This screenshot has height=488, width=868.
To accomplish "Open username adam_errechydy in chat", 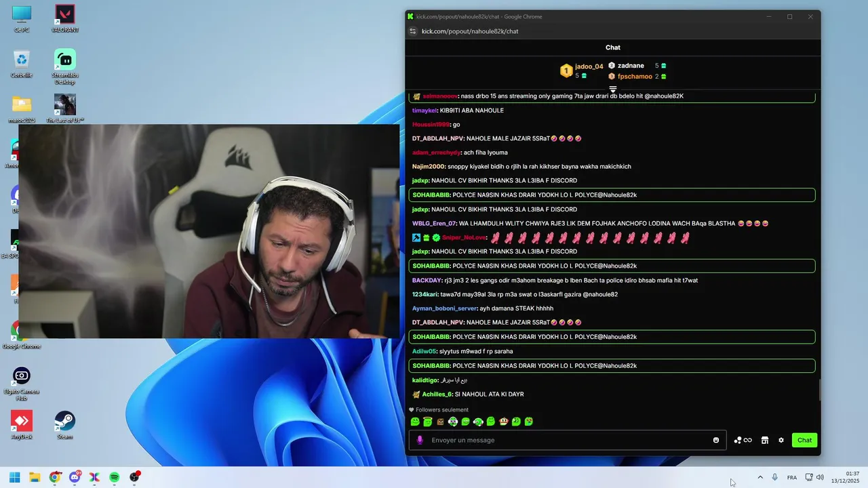I will (x=436, y=152).
